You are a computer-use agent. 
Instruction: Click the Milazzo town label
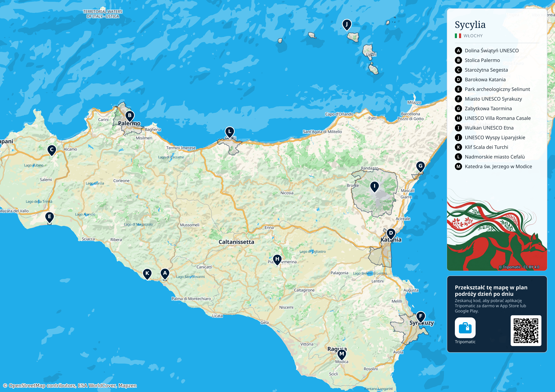(x=414, y=102)
